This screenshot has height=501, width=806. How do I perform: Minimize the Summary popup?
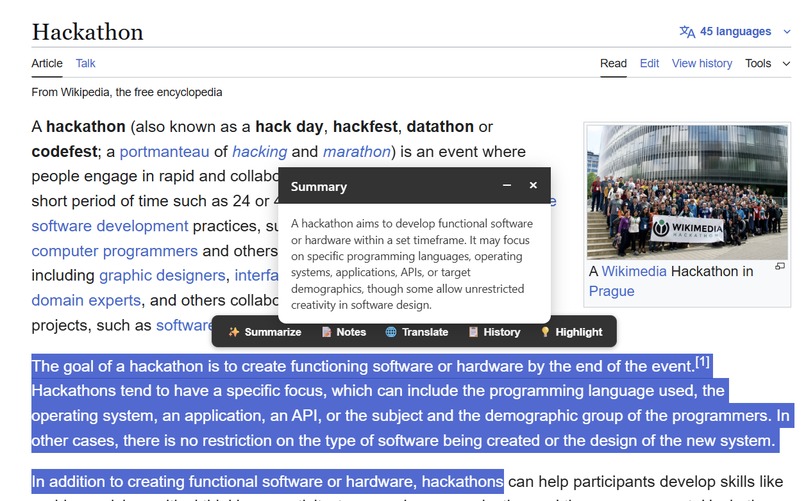[507, 185]
